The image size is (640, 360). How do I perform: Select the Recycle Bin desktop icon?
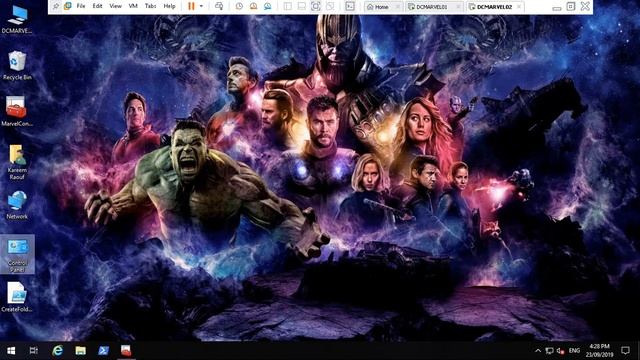pos(17,65)
